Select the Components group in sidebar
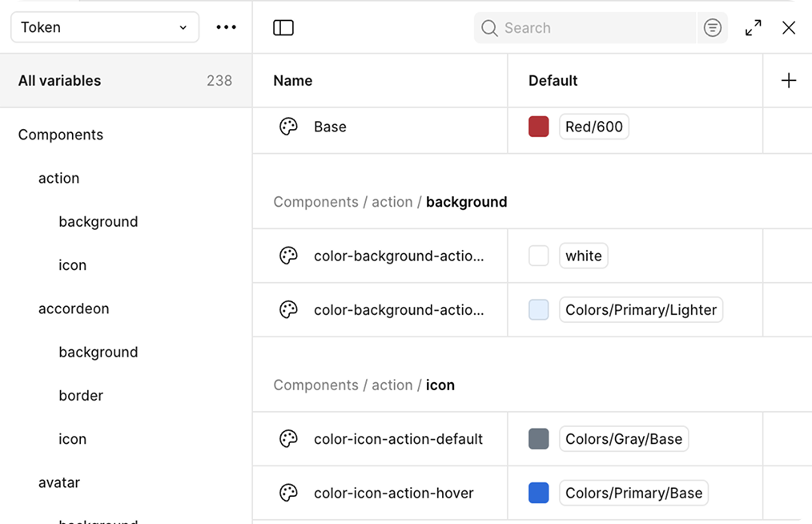This screenshot has height=524, width=812. coord(61,135)
